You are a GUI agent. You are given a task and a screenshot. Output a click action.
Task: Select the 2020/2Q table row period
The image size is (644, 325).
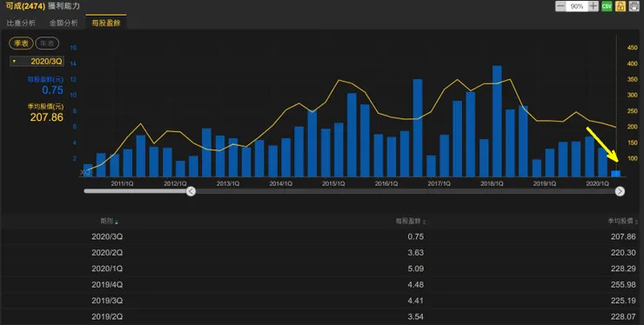click(x=107, y=253)
